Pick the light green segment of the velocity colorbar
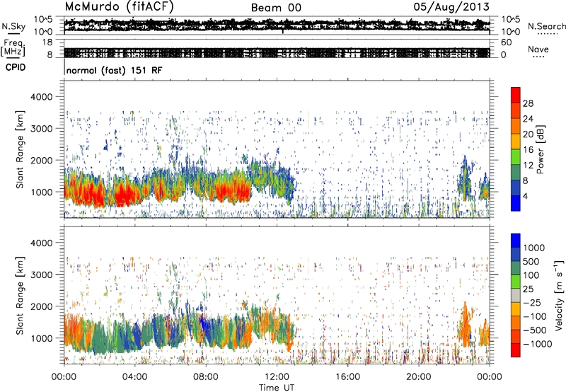 coord(516,282)
